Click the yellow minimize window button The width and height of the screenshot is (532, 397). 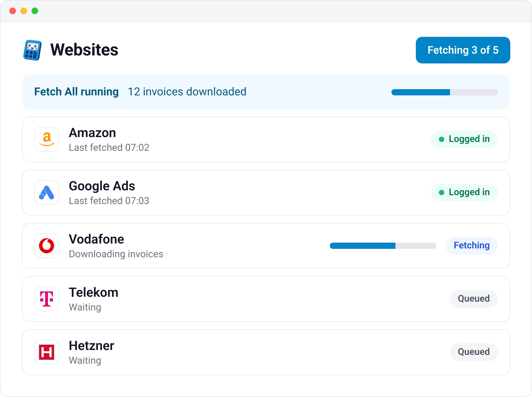pos(24,11)
